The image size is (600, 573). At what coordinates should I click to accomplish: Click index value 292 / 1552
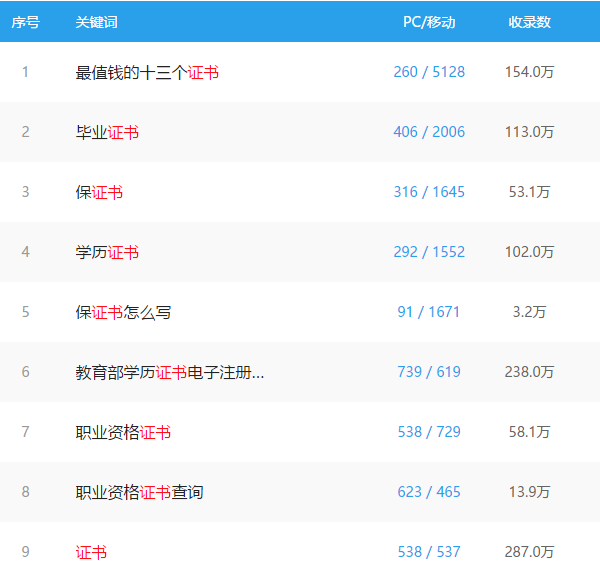click(x=429, y=252)
